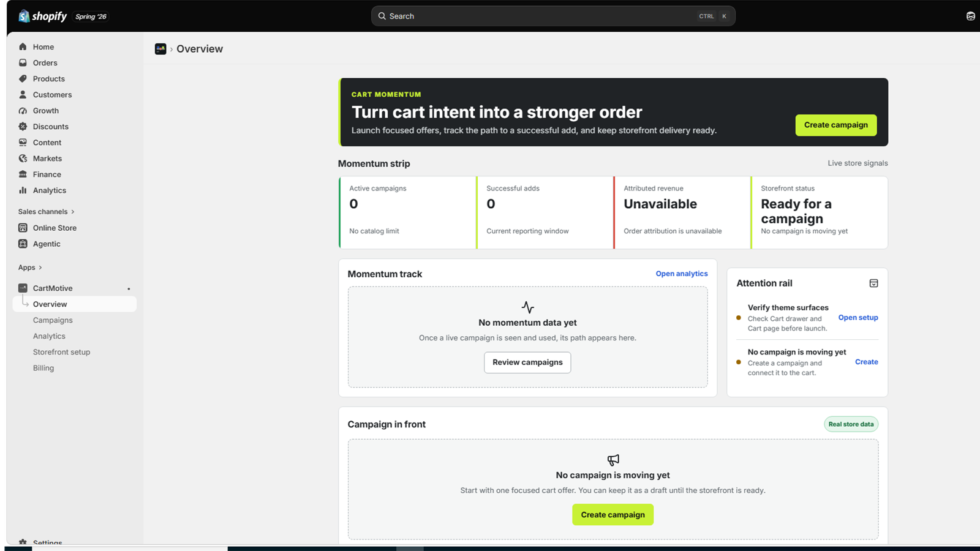Viewport: 980px width, 551px height.
Task: Click the "No momentum data yet" text
Action: click(x=527, y=323)
